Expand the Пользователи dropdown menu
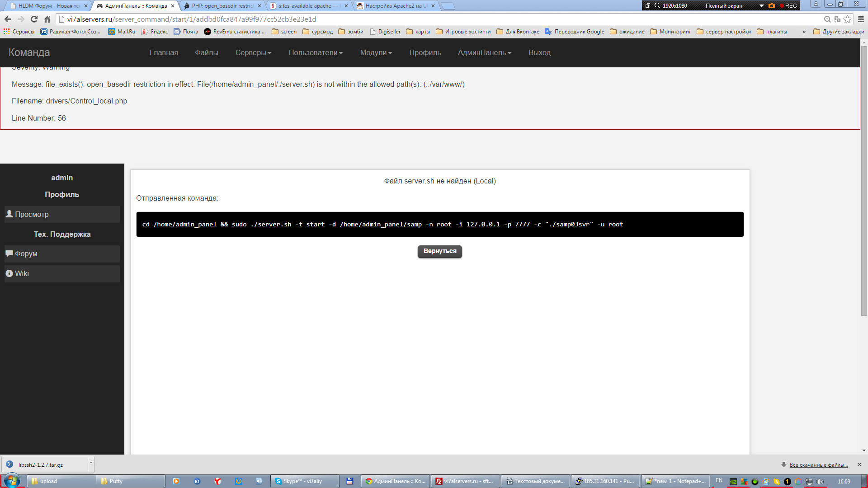The height and width of the screenshot is (488, 868). pyautogui.click(x=316, y=53)
